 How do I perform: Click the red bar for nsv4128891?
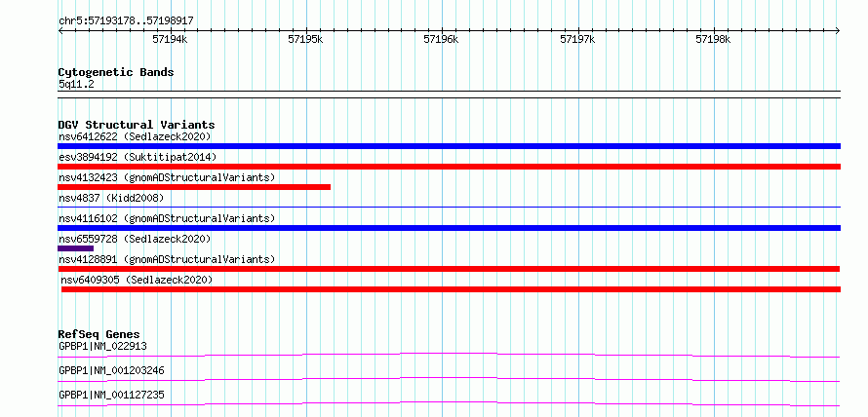click(449, 269)
